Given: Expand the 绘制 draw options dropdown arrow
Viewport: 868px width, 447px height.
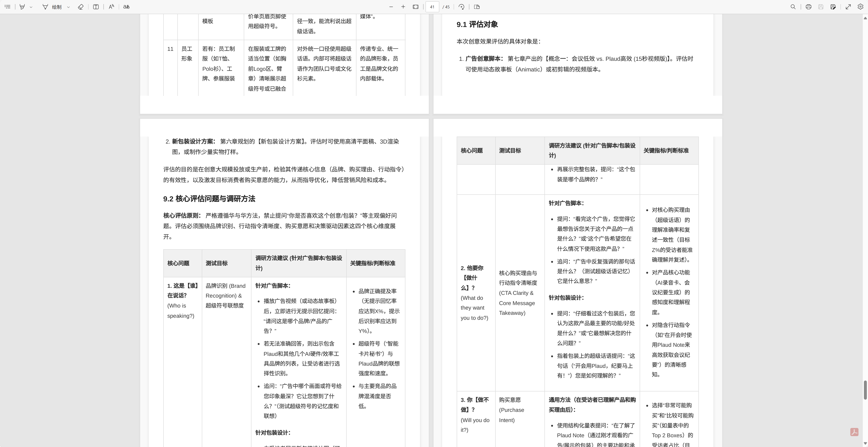Looking at the screenshot, I should (68, 7).
